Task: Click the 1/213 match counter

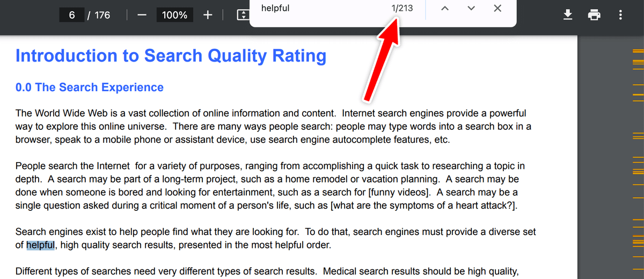Action: click(402, 9)
